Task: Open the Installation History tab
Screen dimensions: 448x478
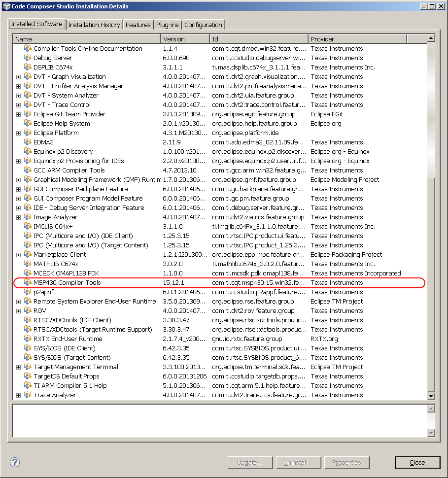Action: click(x=94, y=25)
